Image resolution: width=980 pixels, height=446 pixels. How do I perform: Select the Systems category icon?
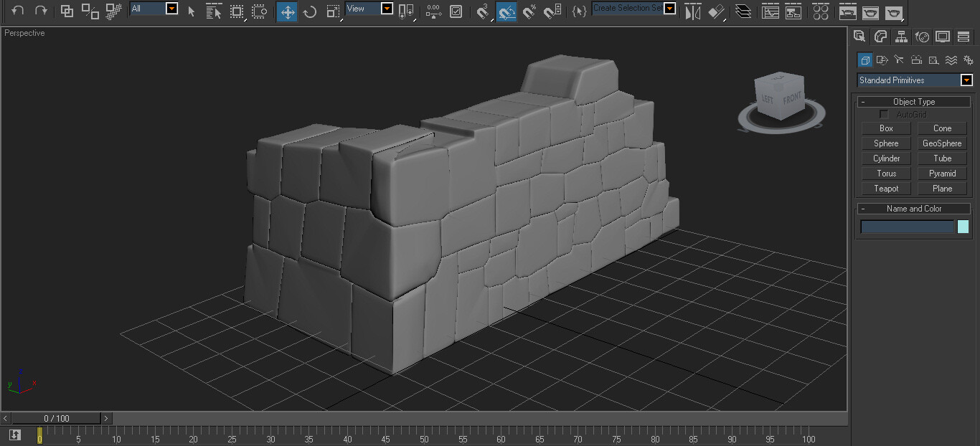point(968,60)
